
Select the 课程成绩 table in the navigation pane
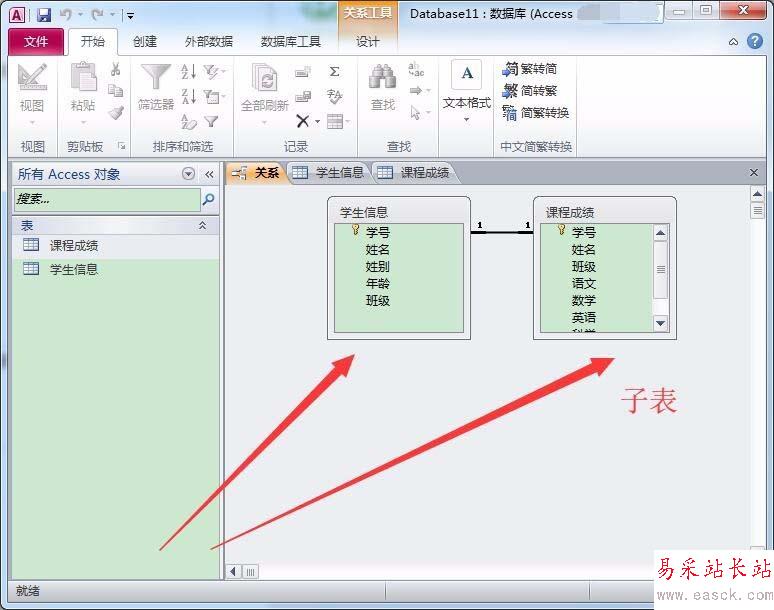click(x=116, y=245)
